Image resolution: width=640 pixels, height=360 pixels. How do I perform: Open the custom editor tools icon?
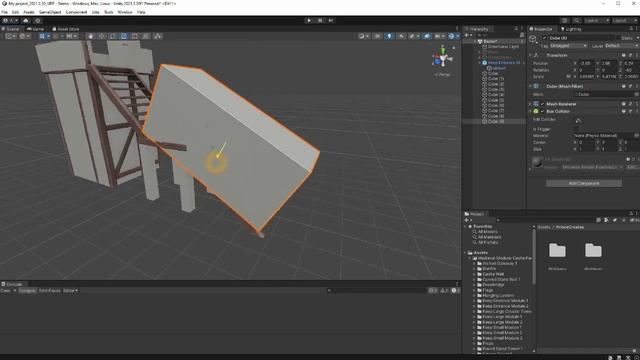tap(158, 36)
